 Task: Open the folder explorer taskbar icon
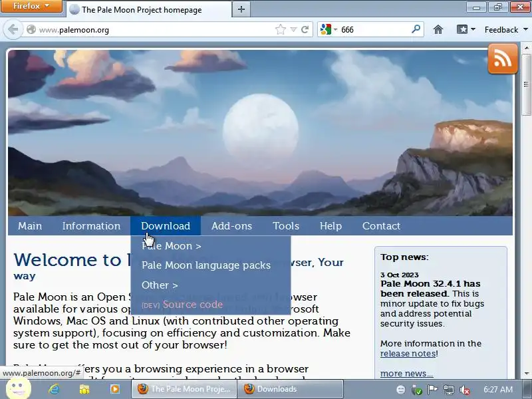click(x=84, y=389)
